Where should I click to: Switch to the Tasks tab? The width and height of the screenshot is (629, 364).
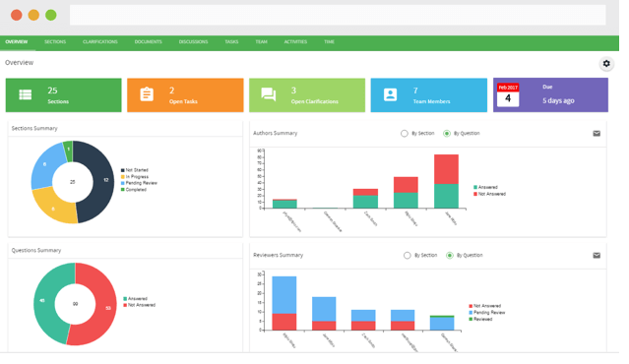231,41
